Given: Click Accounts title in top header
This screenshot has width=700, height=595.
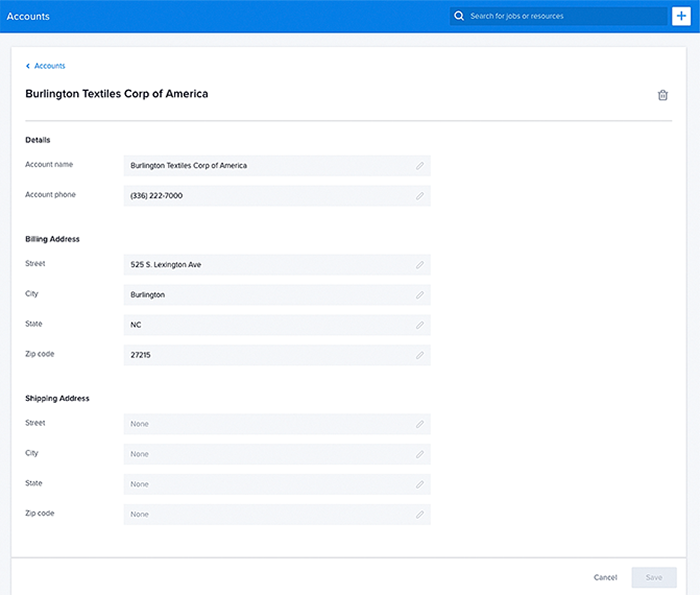Looking at the screenshot, I should click(x=28, y=17).
